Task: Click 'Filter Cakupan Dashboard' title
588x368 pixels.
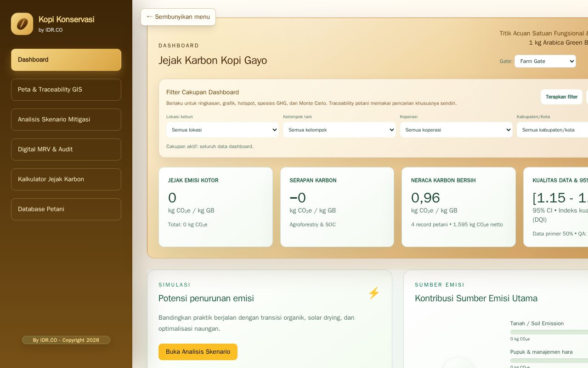Action: click(x=203, y=92)
